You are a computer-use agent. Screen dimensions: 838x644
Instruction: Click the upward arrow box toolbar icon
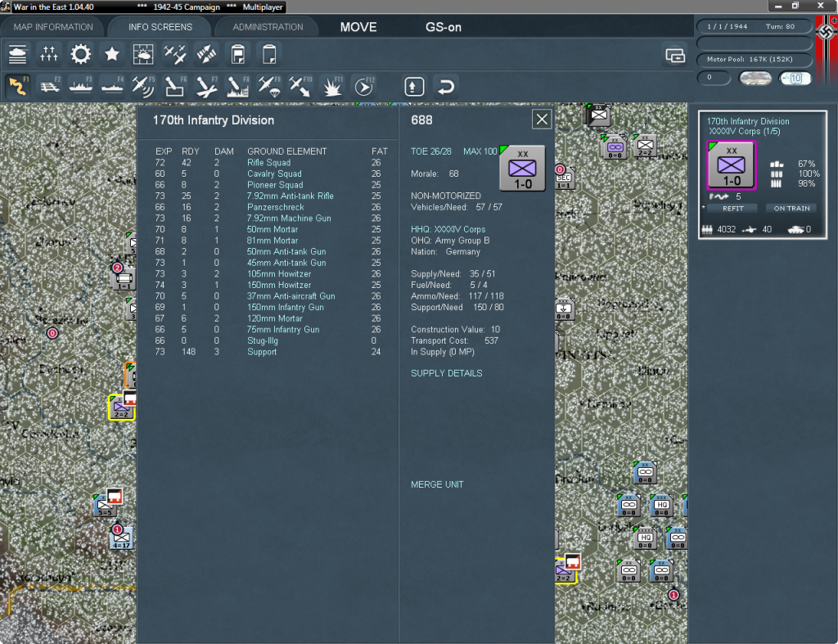tap(414, 87)
